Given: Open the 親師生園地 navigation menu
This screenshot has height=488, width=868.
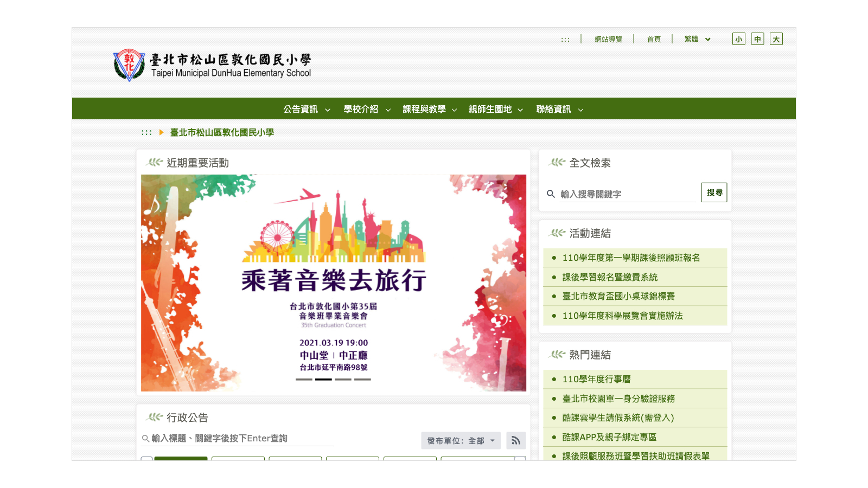Looking at the screenshot, I should tap(495, 110).
